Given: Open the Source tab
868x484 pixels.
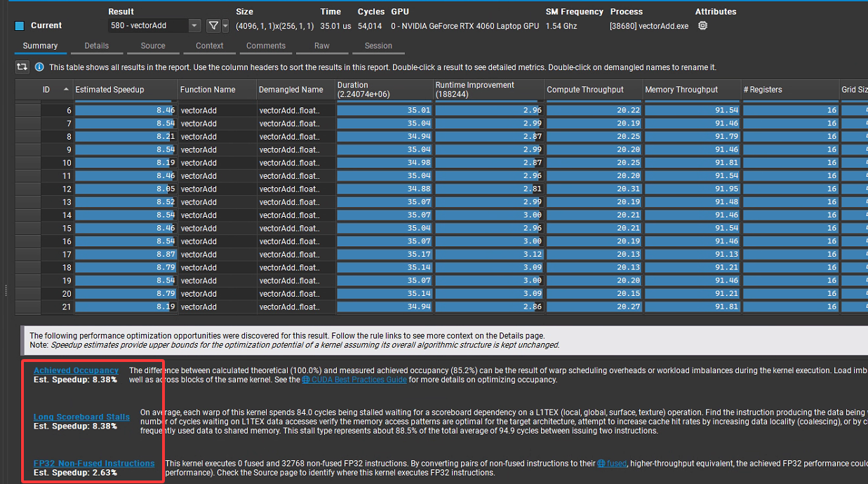Looking at the screenshot, I should [153, 46].
